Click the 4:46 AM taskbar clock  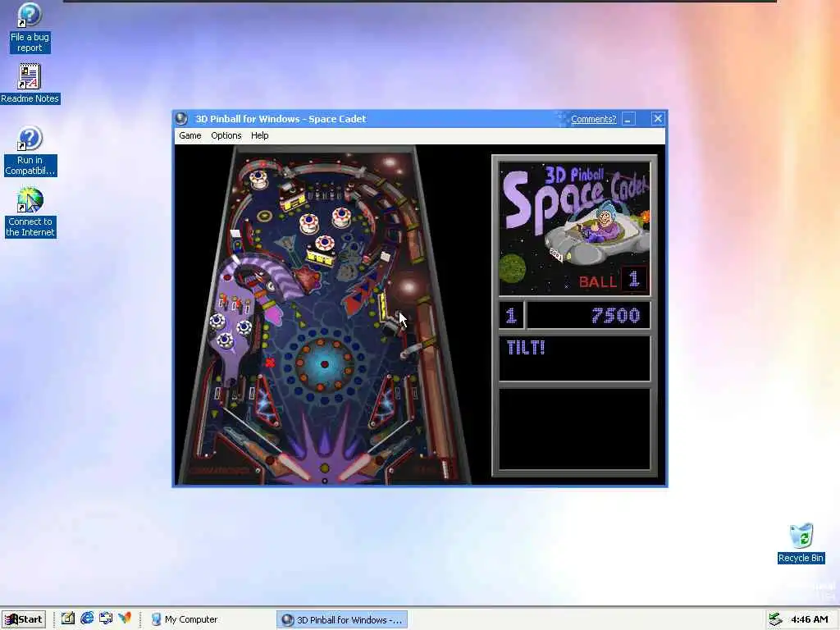click(x=810, y=619)
